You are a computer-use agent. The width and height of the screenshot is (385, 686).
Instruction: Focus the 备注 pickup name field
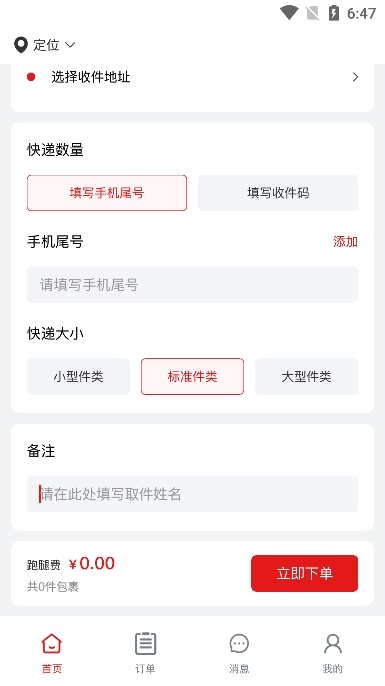coord(192,494)
